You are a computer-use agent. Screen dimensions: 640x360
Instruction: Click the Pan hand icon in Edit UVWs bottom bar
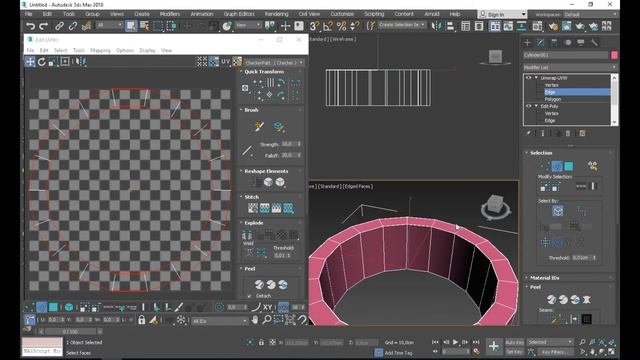point(255,320)
